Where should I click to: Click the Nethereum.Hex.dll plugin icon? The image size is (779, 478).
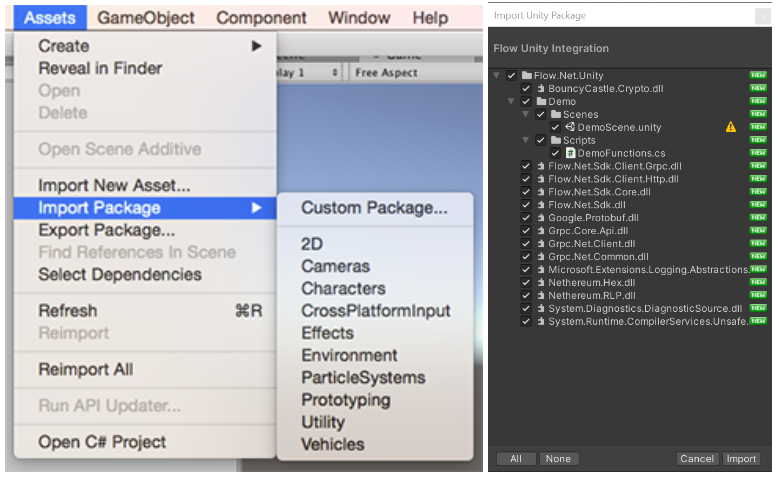541,282
